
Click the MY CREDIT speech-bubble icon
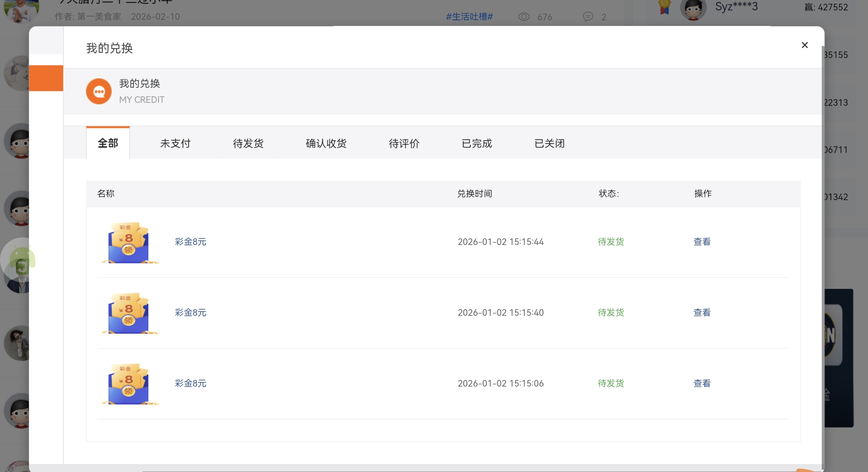[99, 91]
